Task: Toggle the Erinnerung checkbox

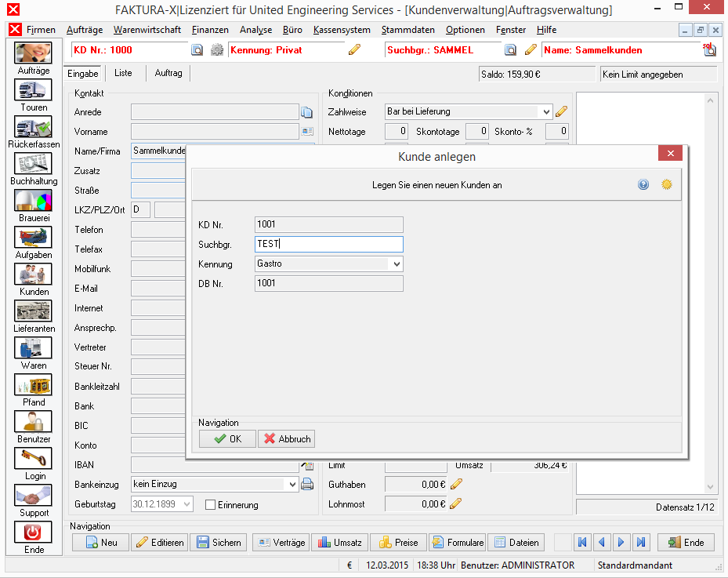Action: pyautogui.click(x=210, y=504)
